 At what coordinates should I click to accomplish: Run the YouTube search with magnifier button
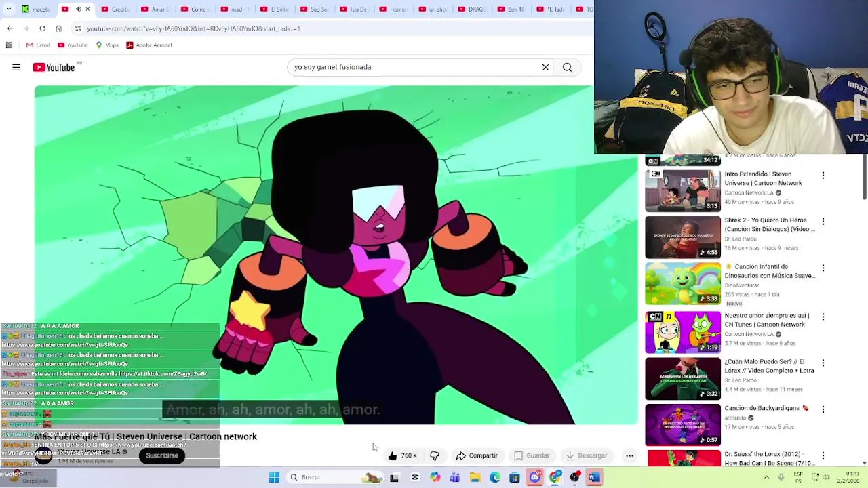(567, 67)
